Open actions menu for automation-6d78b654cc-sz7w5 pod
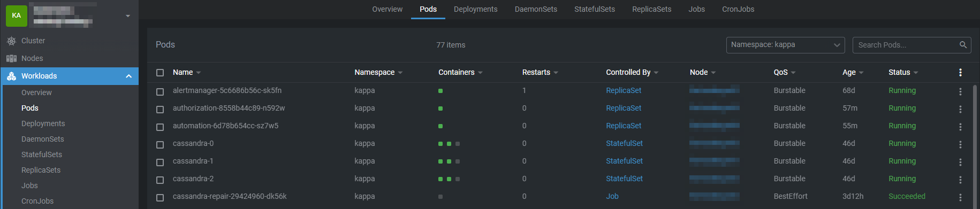980x209 pixels. [960, 127]
